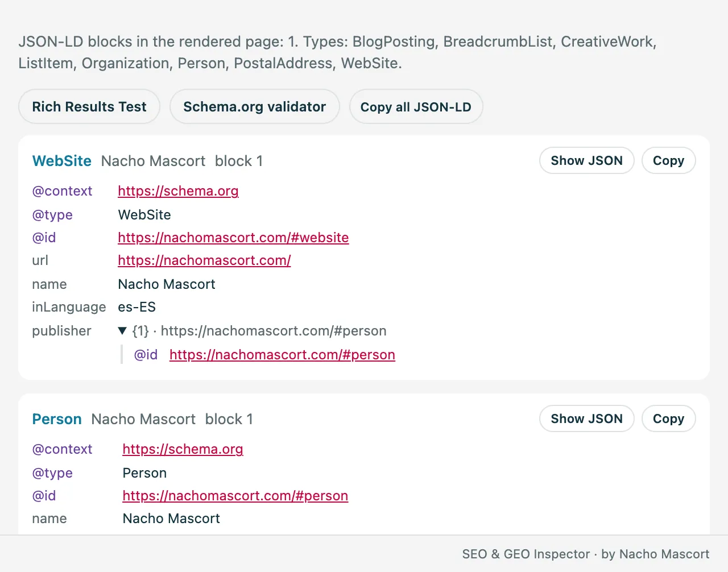Open the Person block @id #person link
Viewport: 728px width, 572px height.
coord(235,496)
